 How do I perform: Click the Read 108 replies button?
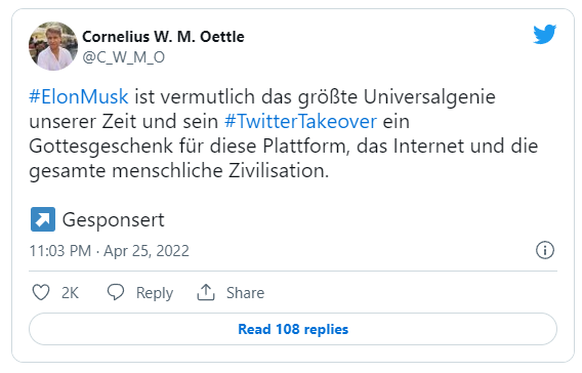[293, 329]
